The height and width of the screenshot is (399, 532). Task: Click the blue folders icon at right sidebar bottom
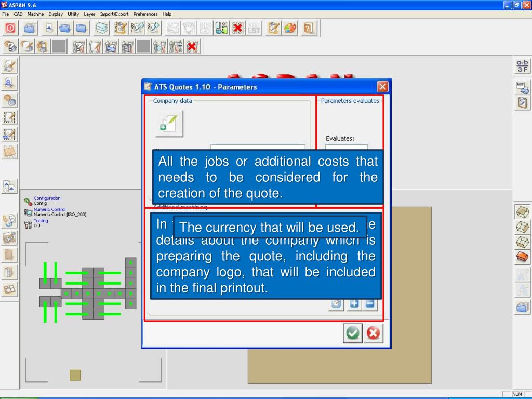522,308
